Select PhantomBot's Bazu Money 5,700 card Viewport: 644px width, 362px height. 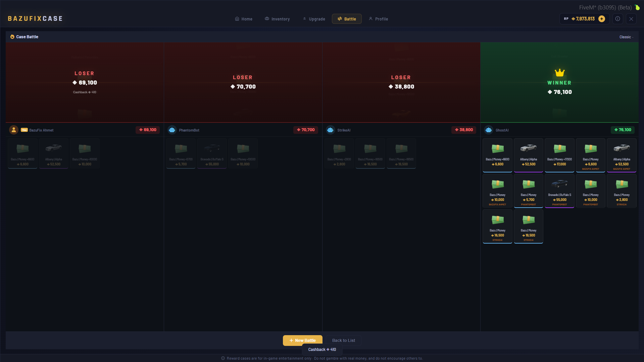(x=181, y=153)
